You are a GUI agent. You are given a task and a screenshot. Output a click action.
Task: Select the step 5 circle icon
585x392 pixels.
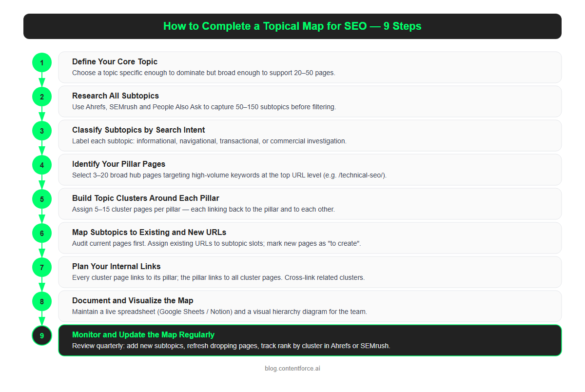coord(41,199)
